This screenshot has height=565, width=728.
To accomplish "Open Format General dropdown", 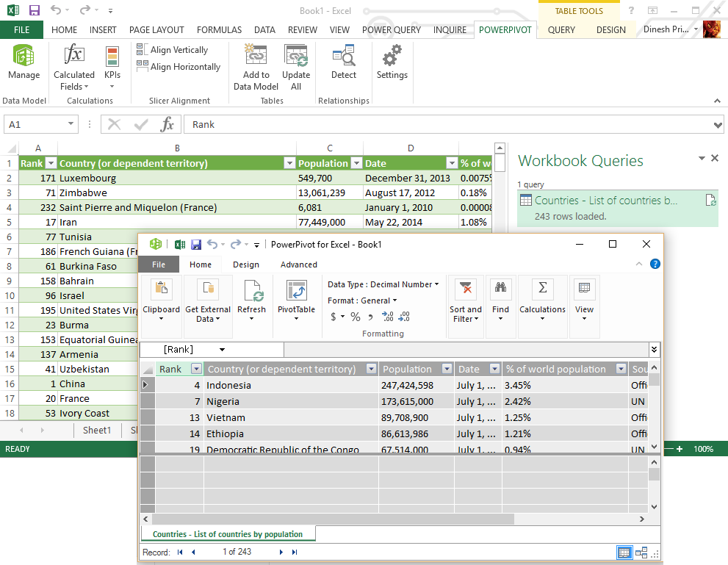I will pyautogui.click(x=362, y=301).
